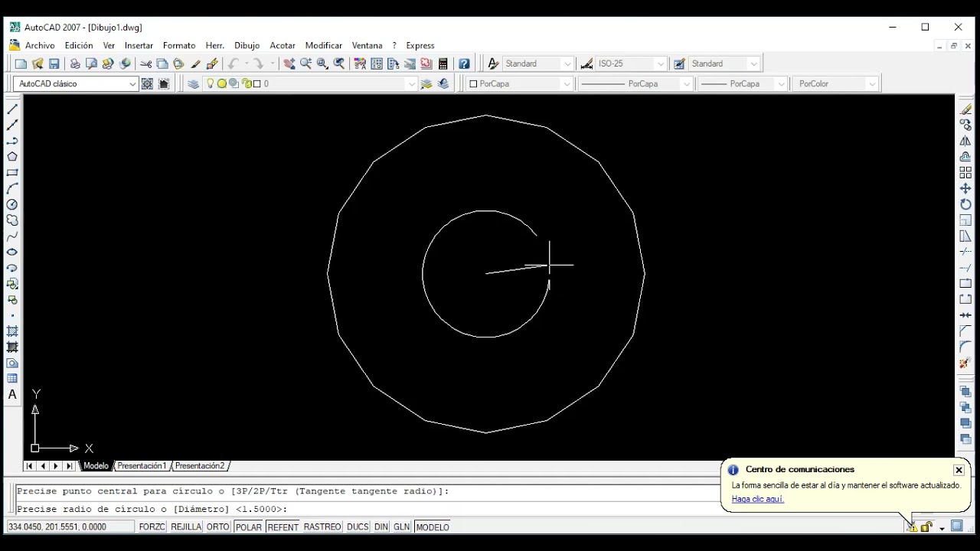Click the Save drawing icon
This screenshot has width=980, height=551.
pyautogui.click(x=54, y=64)
